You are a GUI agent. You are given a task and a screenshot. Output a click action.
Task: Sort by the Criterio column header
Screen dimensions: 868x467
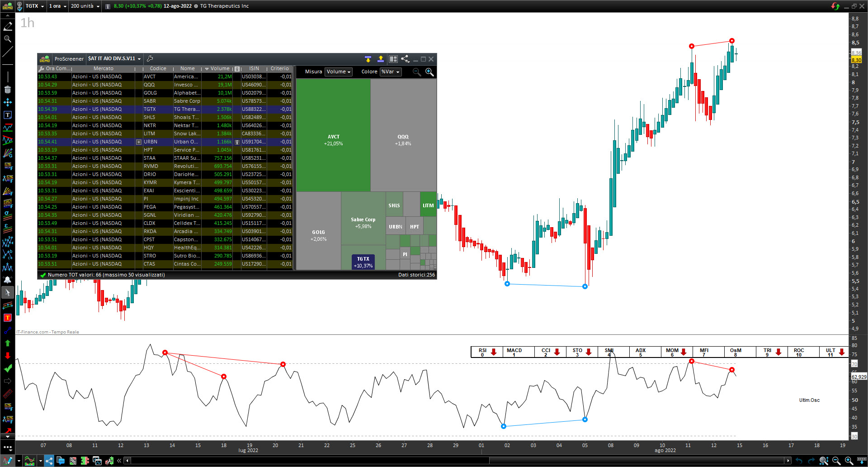point(279,69)
